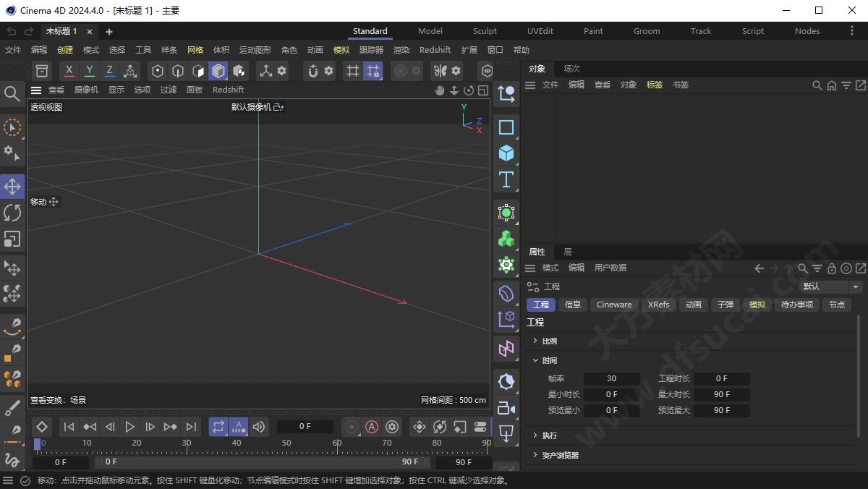The width and height of the screenshot is (868, 489).
Task: Add a Camera object
Action: point(506,409)
